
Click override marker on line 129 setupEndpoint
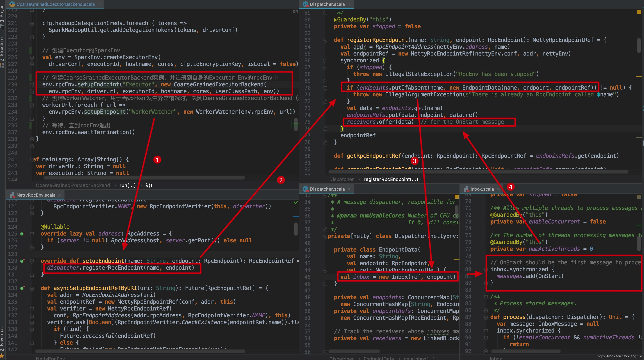(22, 261)
